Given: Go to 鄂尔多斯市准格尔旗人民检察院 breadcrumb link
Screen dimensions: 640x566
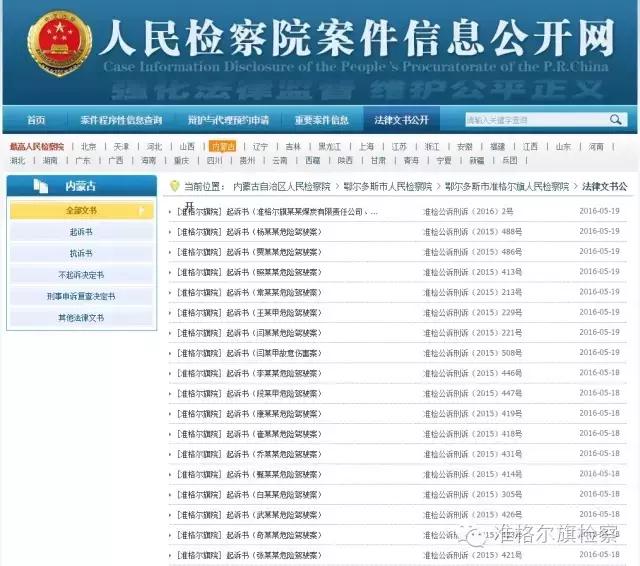Looking at the screenshot, I should click(507, 186).
